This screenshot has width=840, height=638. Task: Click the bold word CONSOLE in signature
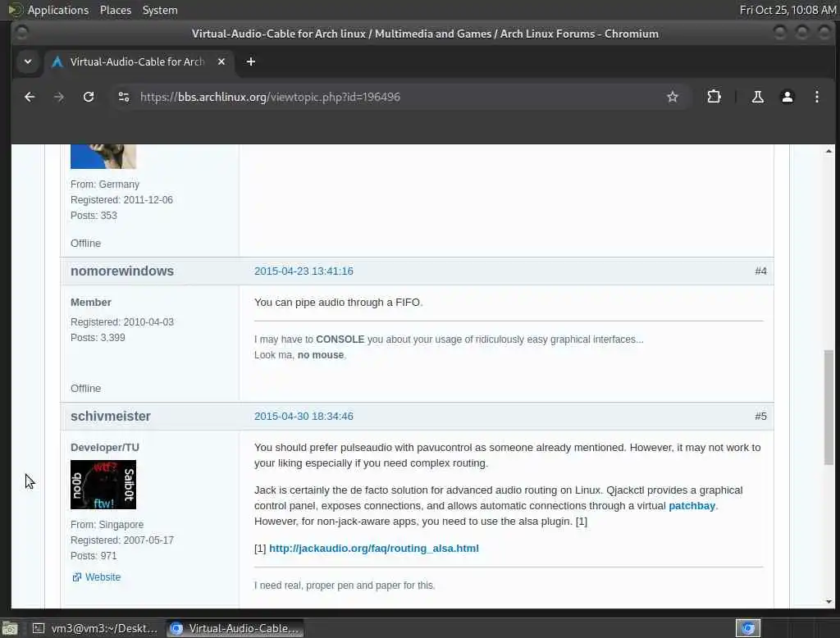coord(340,339)
